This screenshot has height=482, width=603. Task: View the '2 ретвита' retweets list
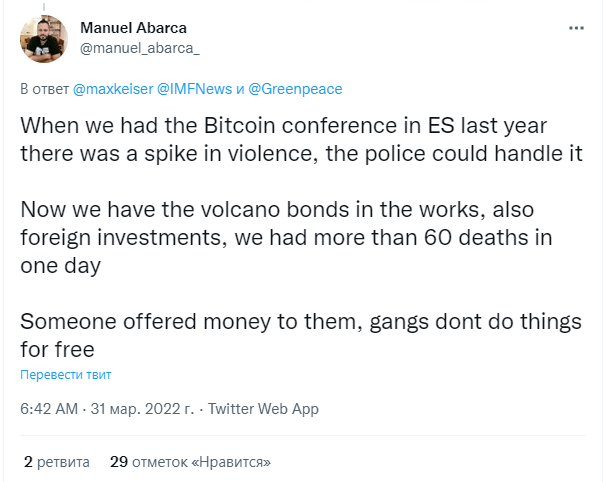pos(57,462)
